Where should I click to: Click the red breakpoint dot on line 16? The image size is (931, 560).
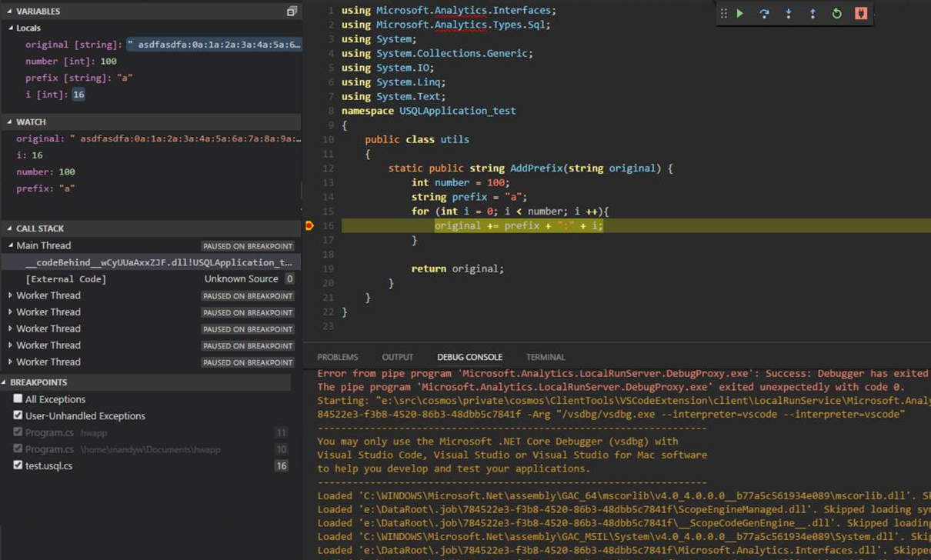311,225
